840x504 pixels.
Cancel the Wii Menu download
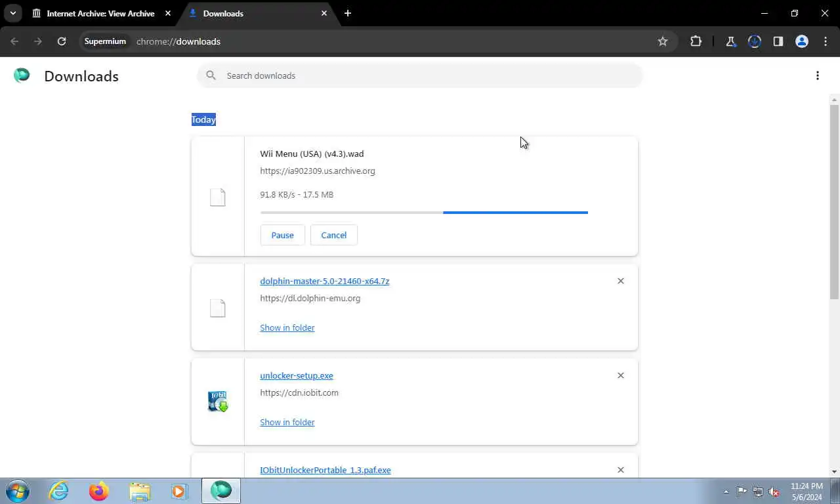coord(333,235)
